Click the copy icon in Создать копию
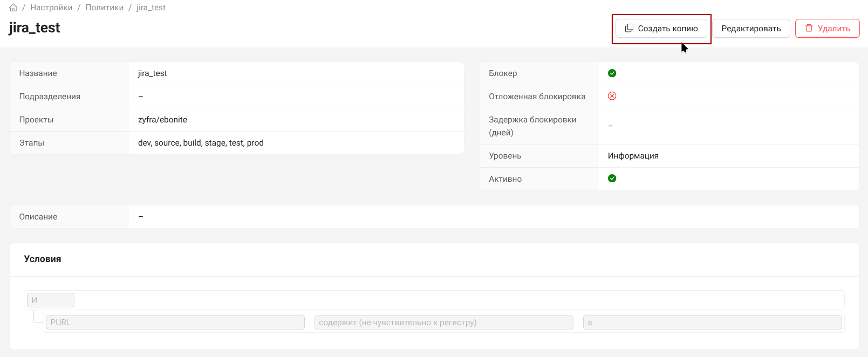The height and width of the screenshot is (357, 868). (629, 28)
